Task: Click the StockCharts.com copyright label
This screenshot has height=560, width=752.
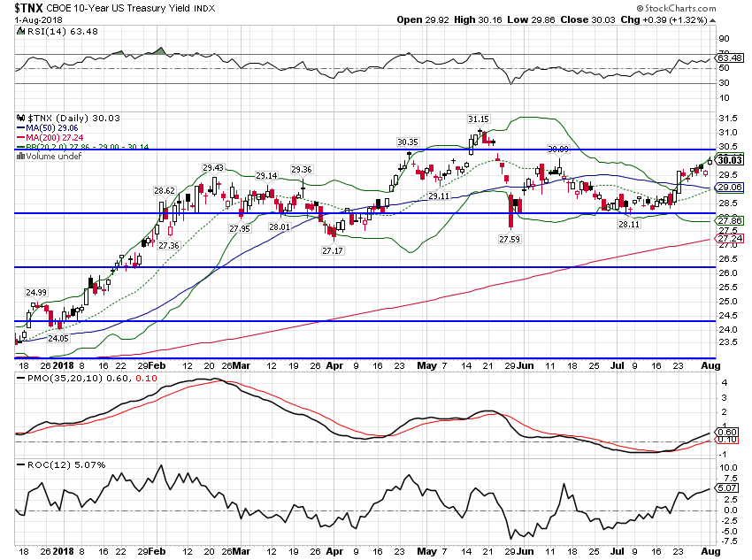Action: pos(676,8)
